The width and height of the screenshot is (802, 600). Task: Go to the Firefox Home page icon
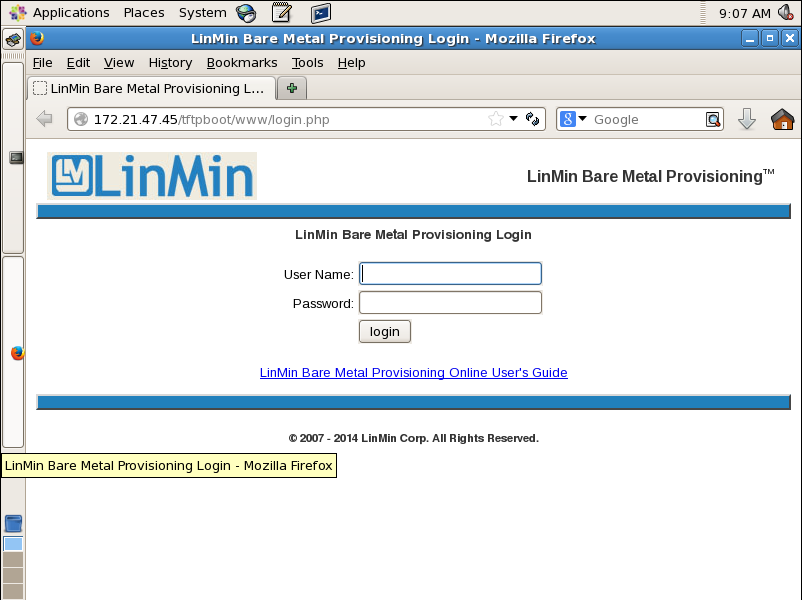coord(782,119)
